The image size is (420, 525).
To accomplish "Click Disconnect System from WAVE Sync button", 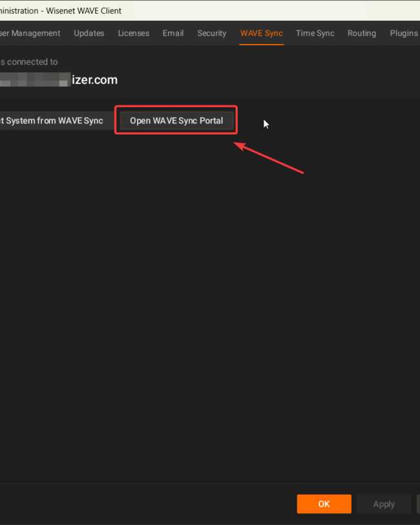I will pos(57,120).
